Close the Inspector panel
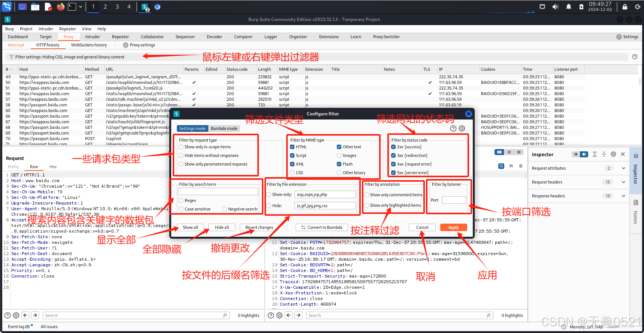The width and height of the screenshot is (644, 333). (623, 154)
